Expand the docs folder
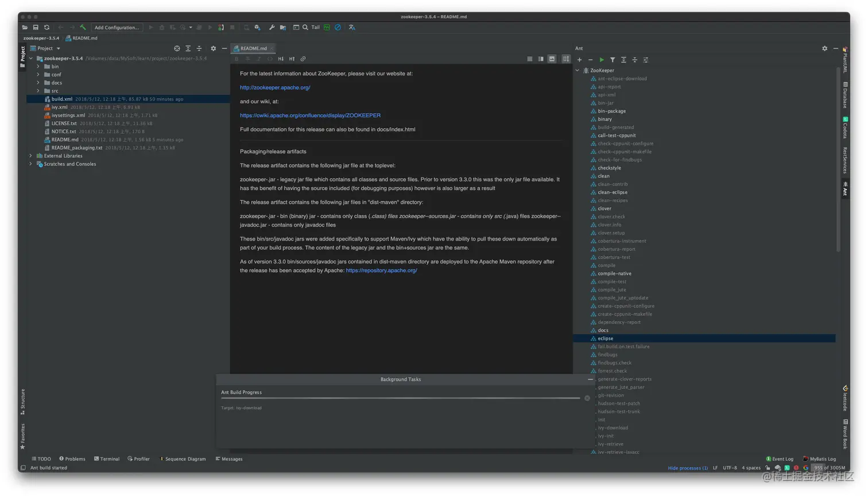This screenshot has height=496, width=868. (38, 83)
